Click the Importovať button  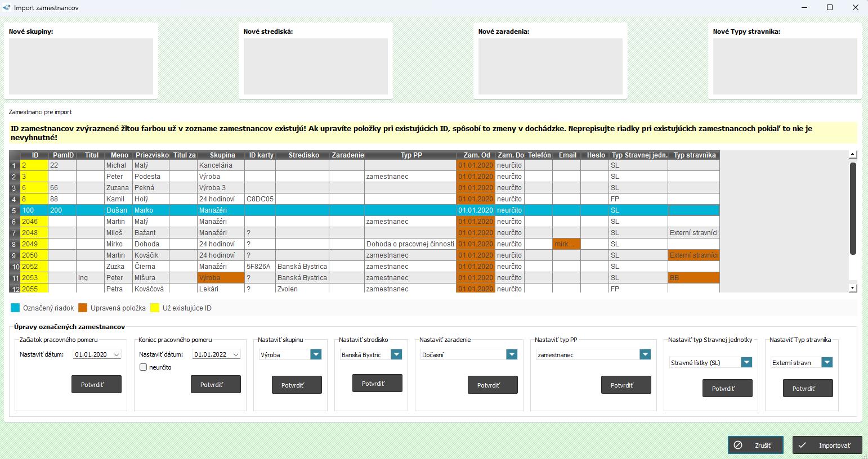tap(827, 445)
